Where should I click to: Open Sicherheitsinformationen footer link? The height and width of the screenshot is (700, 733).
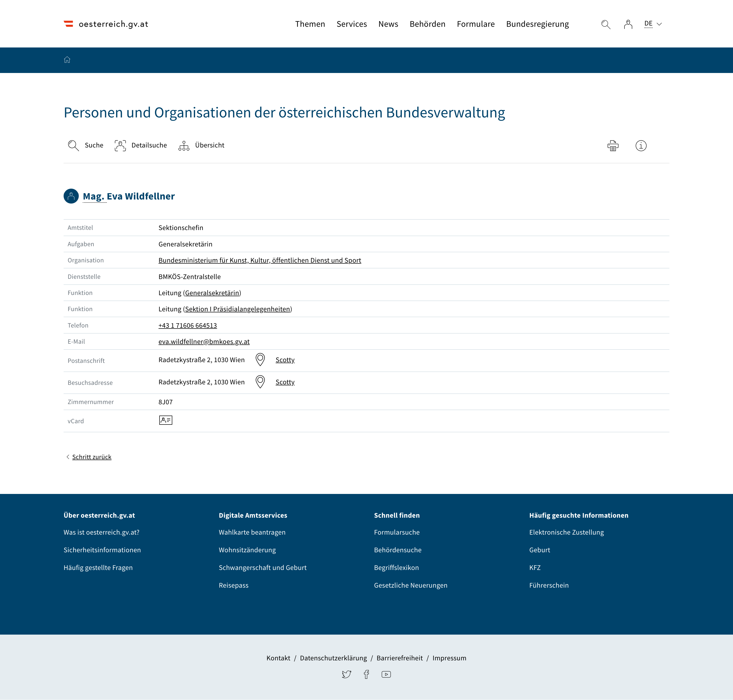(102, 550)
